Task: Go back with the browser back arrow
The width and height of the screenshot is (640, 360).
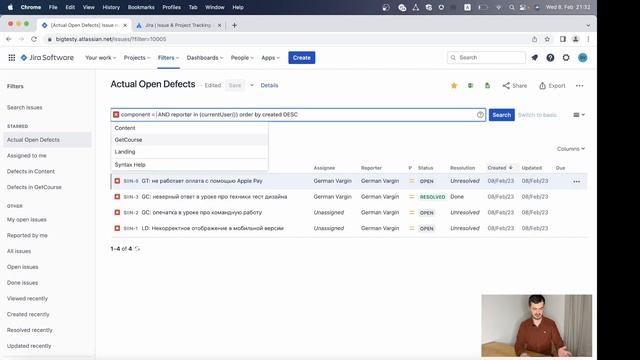Action: 9,39
